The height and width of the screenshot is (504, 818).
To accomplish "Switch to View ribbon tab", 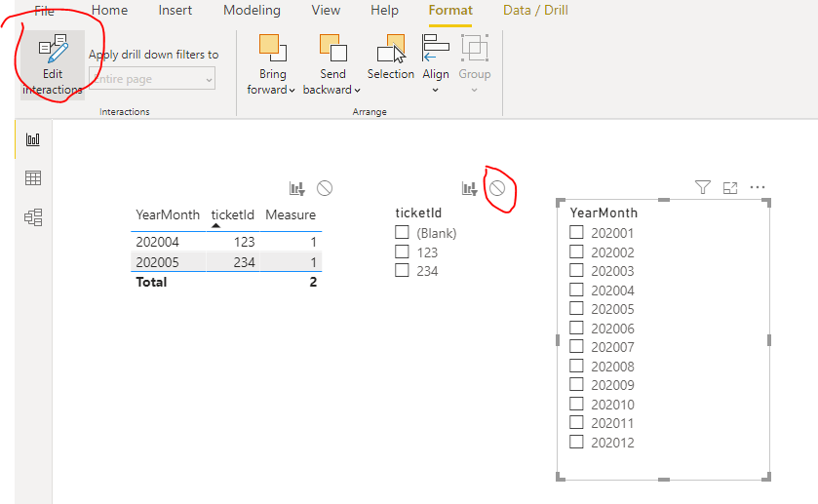I will (x=326, y=11).
